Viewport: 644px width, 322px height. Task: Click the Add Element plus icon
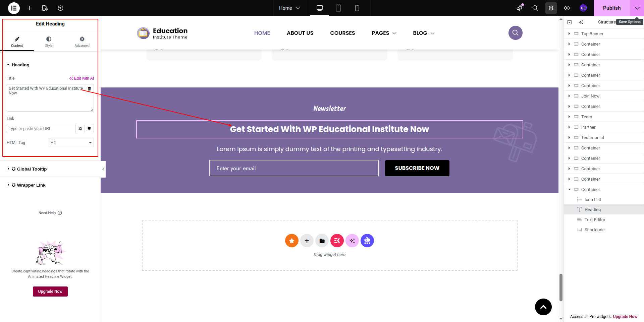tap(30, 8)
